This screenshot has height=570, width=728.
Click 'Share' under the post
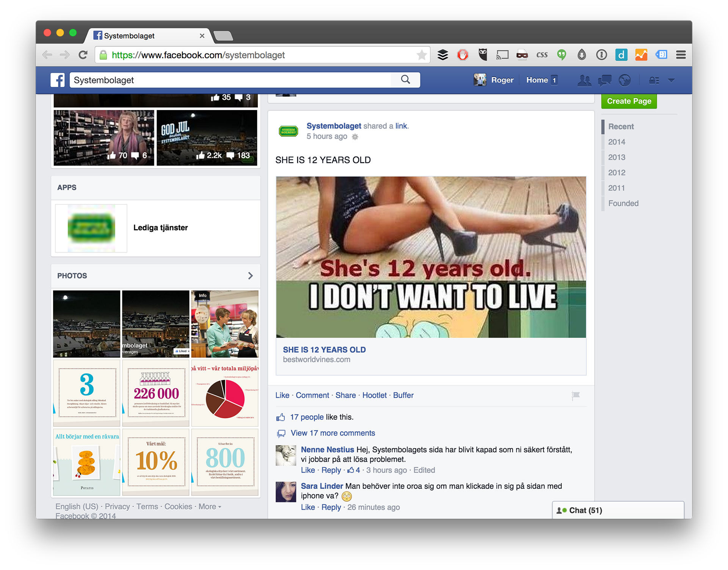pos(345,396)
